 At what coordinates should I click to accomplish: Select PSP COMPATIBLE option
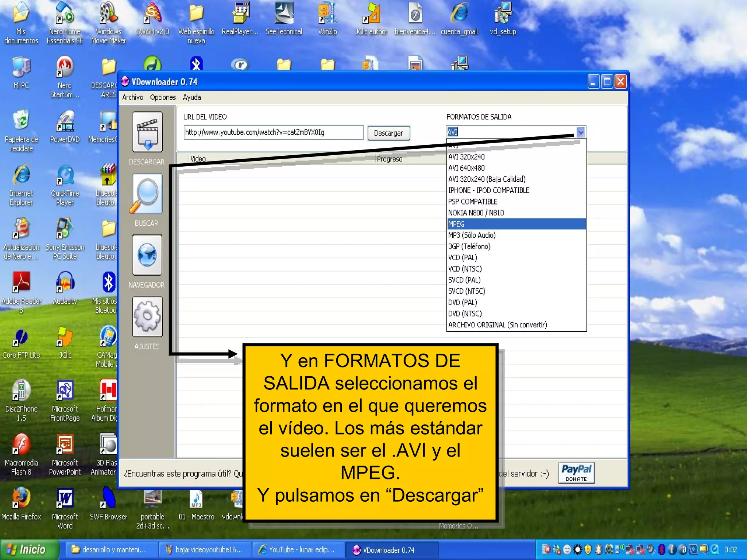(x=516, y=202)
